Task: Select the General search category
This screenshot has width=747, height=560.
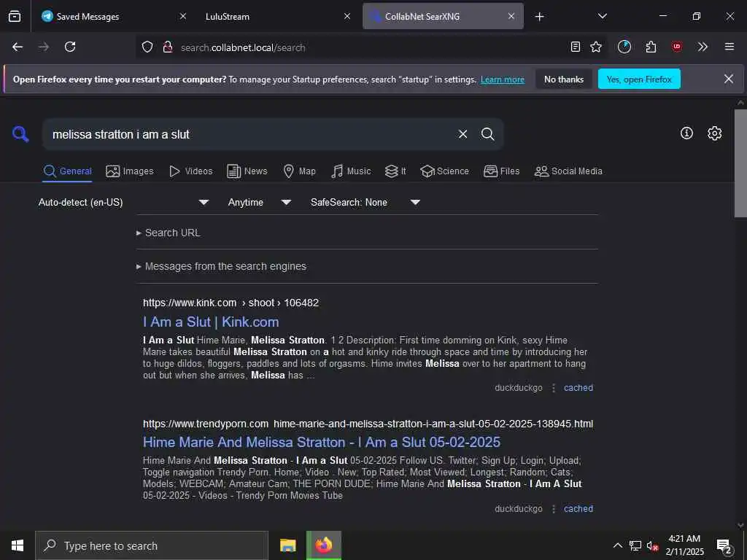Action: click(67, 171)
